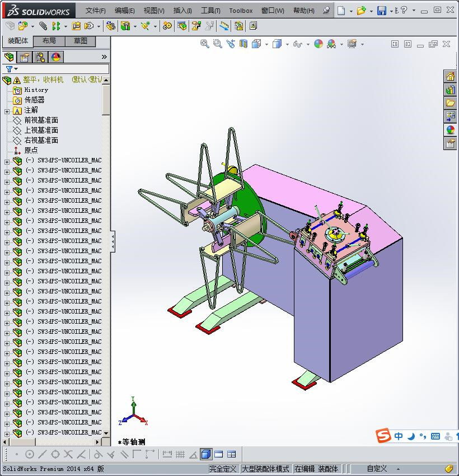Screen dimensions: 459x476
Task: Select the DisplayManager tab icon
Action: [x=56, y=57]
